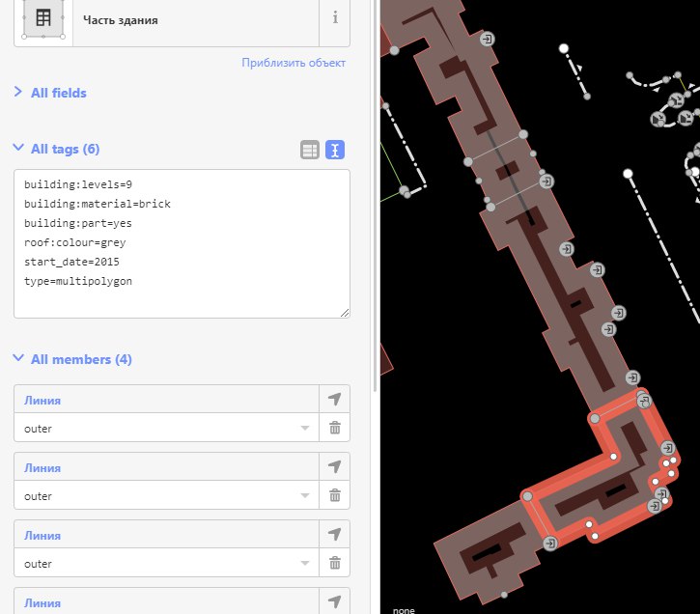This screenshot has height=614, width=700.
Task: Collapse the All members (4) section
Action: [72, 359]
